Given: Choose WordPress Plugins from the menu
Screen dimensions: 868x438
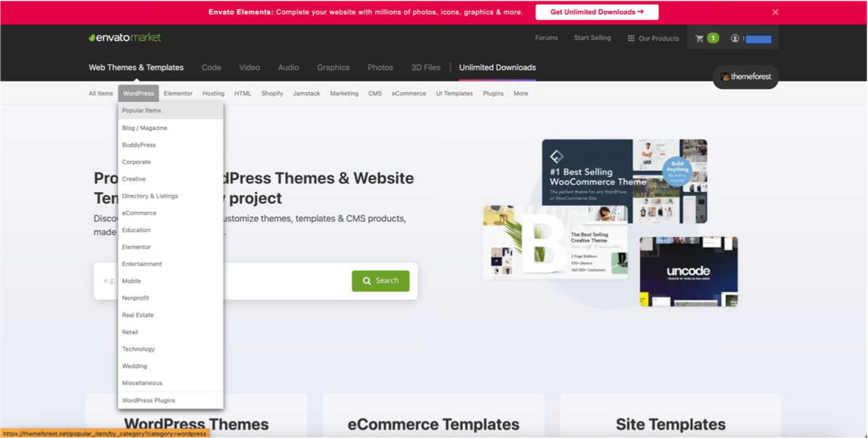Looking at the screenshot, I should click(171, 400).
